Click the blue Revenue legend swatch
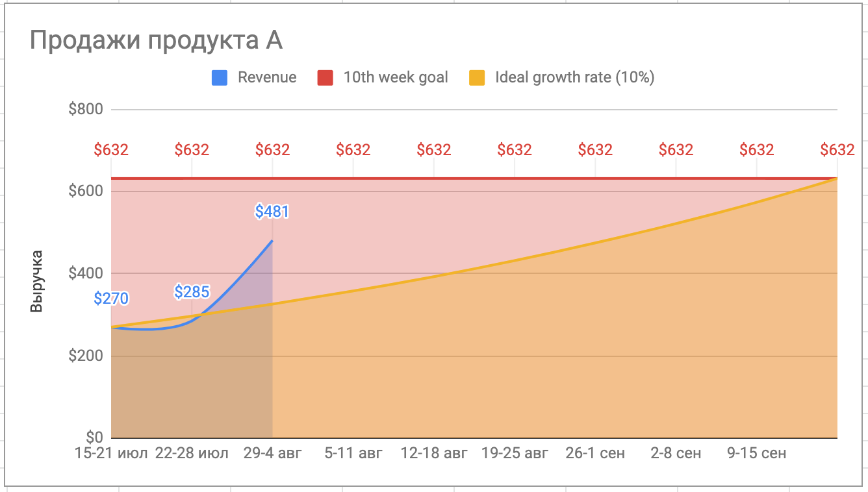The width and height of the screenshot is (868, 492). pyautogui.click(x=220, y=78)
